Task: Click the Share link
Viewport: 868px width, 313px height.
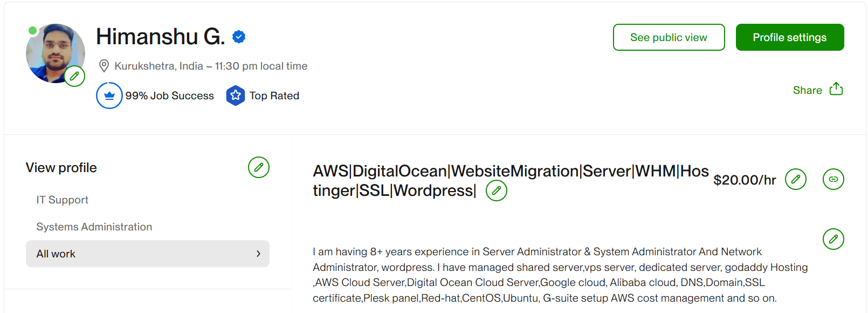Action: pos(807,90)
